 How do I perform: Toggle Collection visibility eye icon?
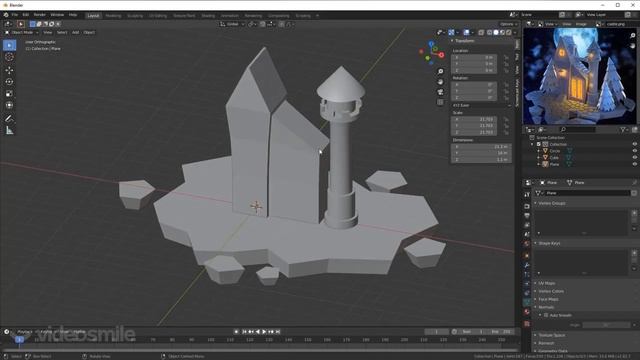pyautogui.click(x=634, y=144)
